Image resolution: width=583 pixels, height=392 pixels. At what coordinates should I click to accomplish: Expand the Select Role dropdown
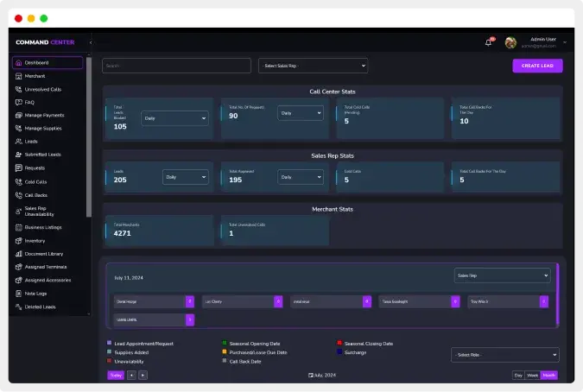pyautogui.click(x=504, y=355)
